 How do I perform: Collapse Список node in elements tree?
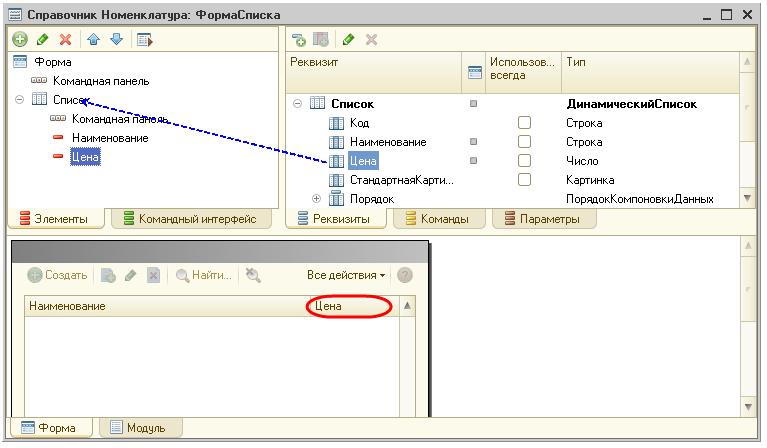click(x=19, y=99)
